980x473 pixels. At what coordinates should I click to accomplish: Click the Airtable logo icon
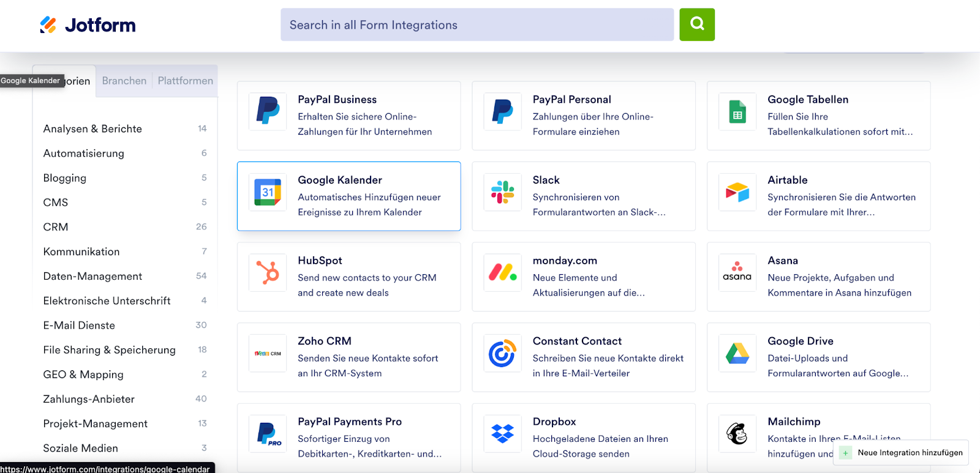(x=737, y=192)
